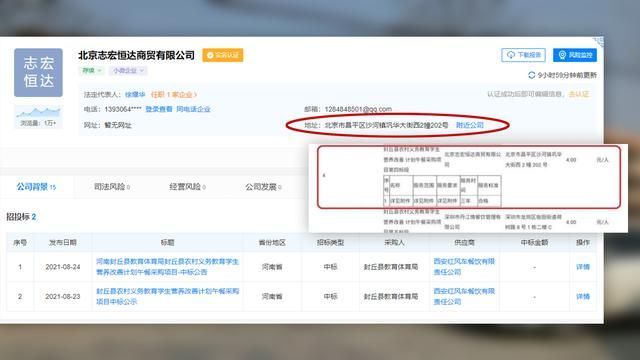The image size is (640, 360).
Task: Click the date cell 2021-08-23
Action: tap(63, 297)
